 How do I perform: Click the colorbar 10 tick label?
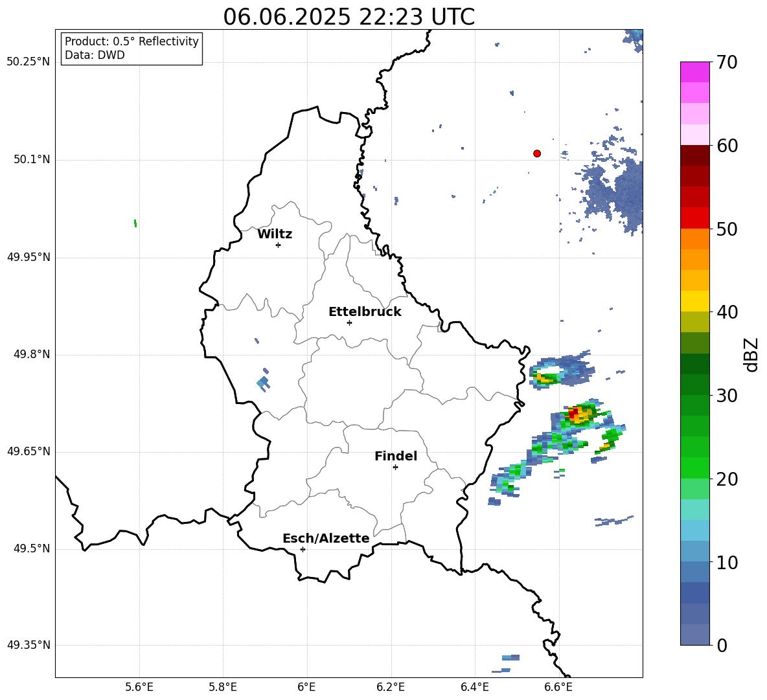tap(727, 562)
